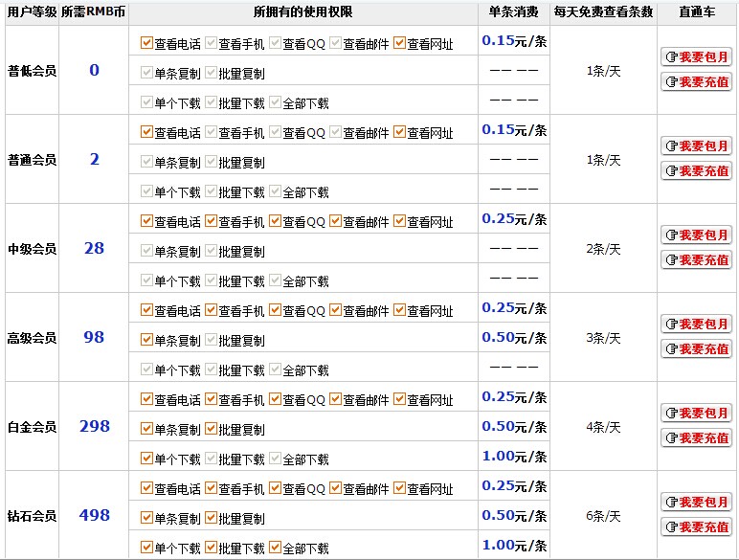Image resolution: width=739 pixels, height=560 pixels.
Task: Uncheck 查看邮件 in the 钻石会员 row
Action: pyautogui.click(x=335, y=488)
